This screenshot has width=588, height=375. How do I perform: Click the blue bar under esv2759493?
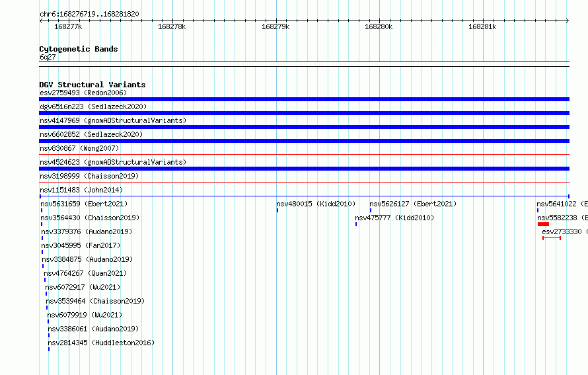click(304, 99)
